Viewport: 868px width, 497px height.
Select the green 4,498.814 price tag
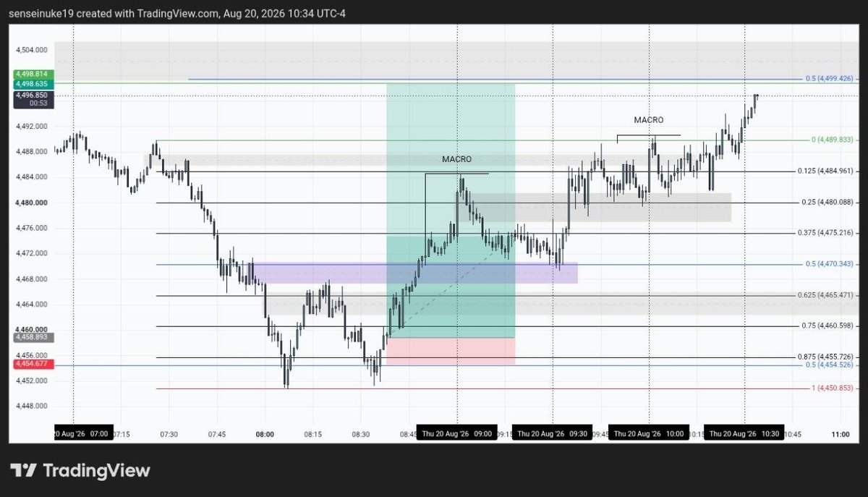[x=33, y=75]
